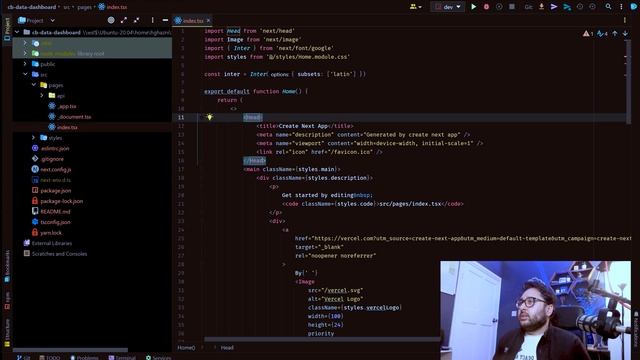Select Scratches and Consoles node

point(56,254)
